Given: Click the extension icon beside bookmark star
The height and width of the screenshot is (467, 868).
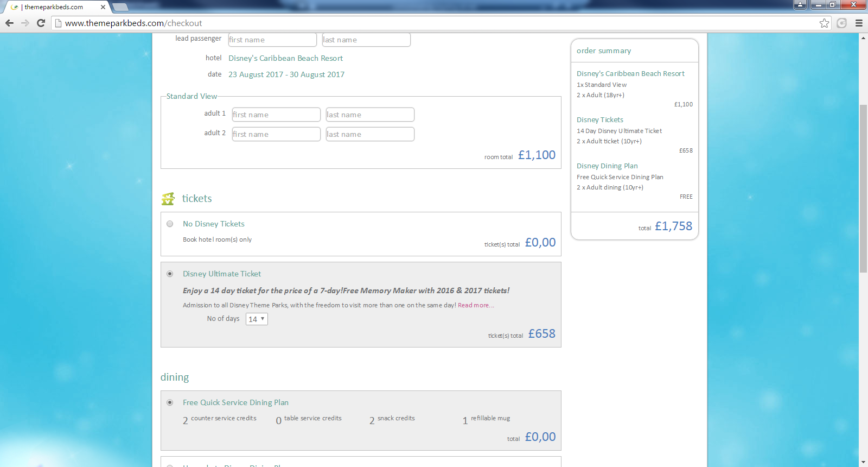Looking at the screenshot, I should click(842, 23).
